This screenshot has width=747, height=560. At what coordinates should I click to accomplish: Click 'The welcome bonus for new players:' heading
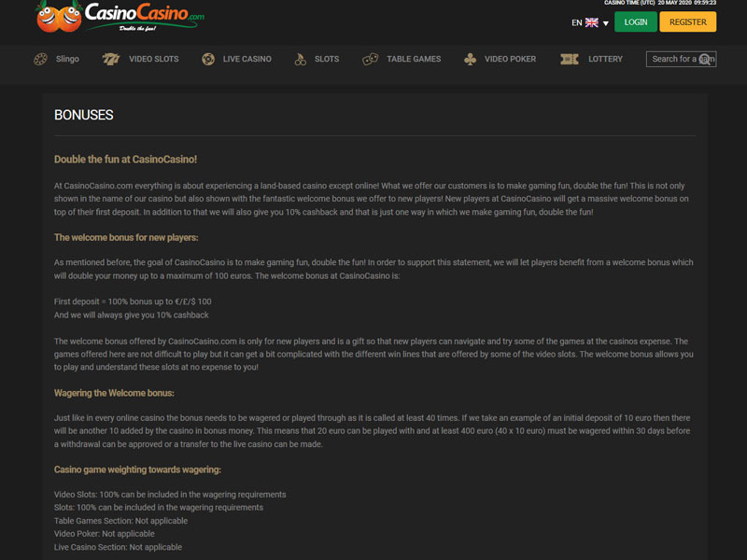pyautogui.click(x=126, y=238)
